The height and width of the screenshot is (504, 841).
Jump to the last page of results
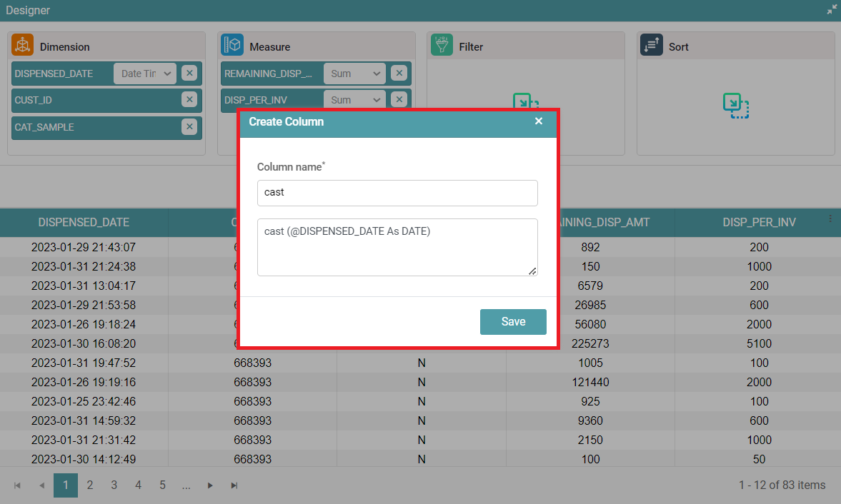[234, 485]
